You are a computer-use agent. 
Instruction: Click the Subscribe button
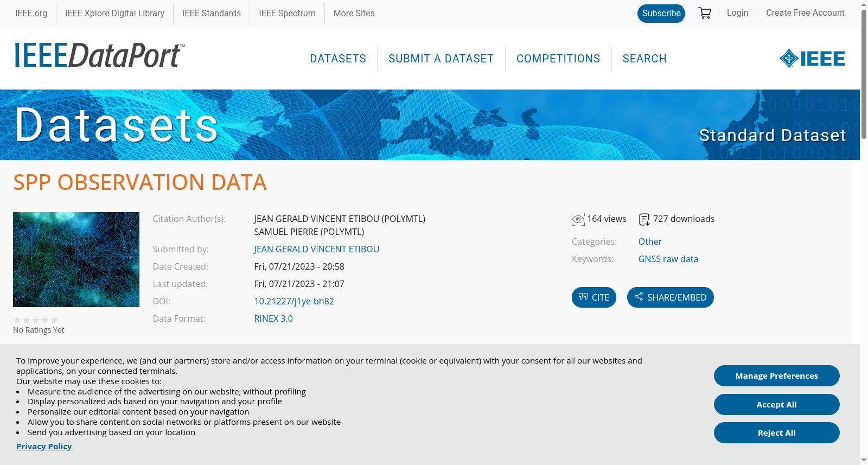[661, 13]
